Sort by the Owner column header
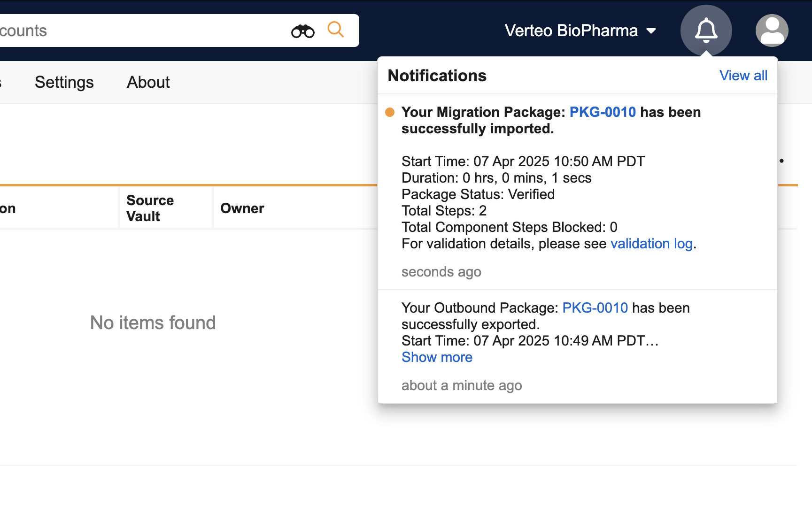Viewport: 812px width, 507px height. [x=242, y=208]
